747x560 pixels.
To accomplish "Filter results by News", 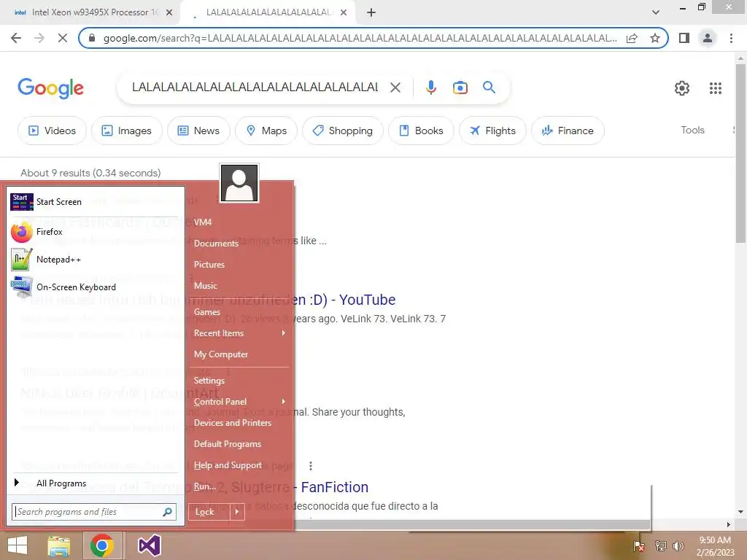I will click(198, 131).
